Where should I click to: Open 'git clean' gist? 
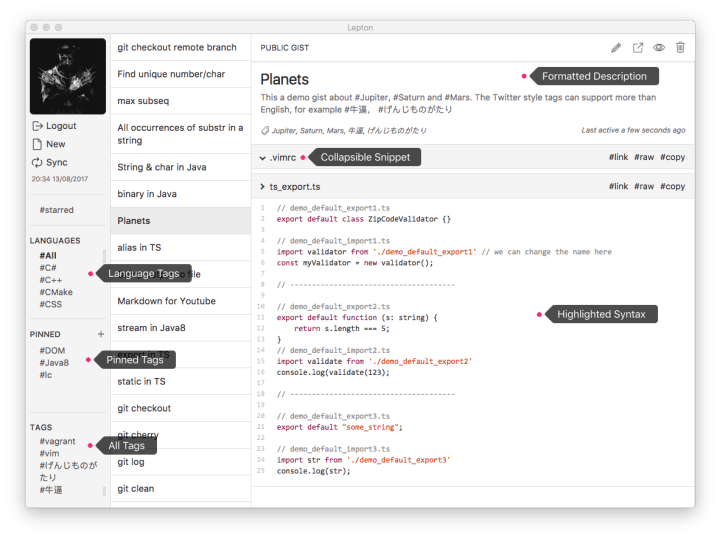[x=180, y=488]
